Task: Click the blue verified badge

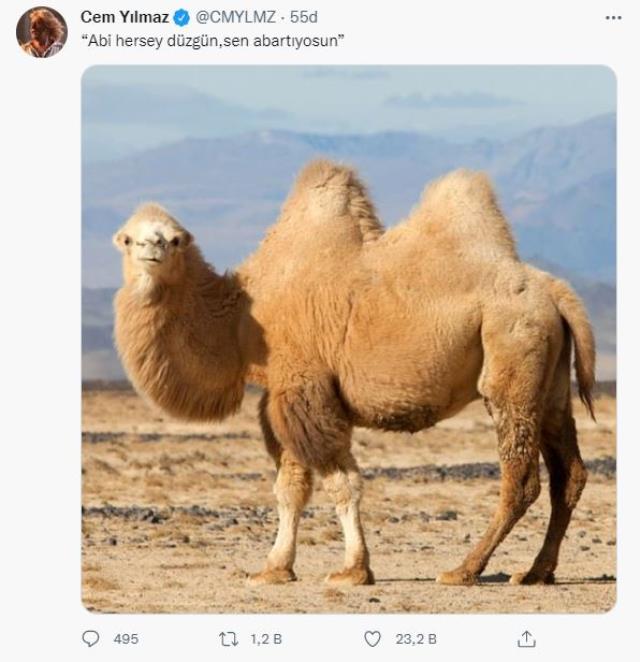Action: tap(182, 18)
